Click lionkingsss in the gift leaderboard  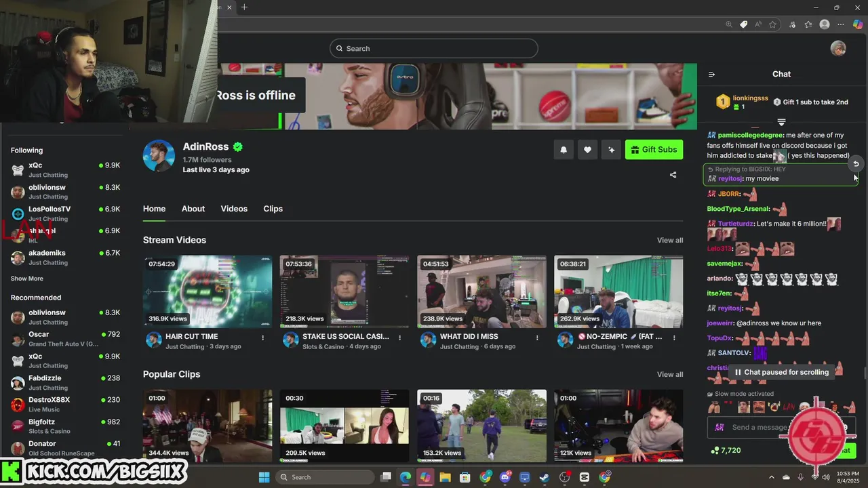750,98
